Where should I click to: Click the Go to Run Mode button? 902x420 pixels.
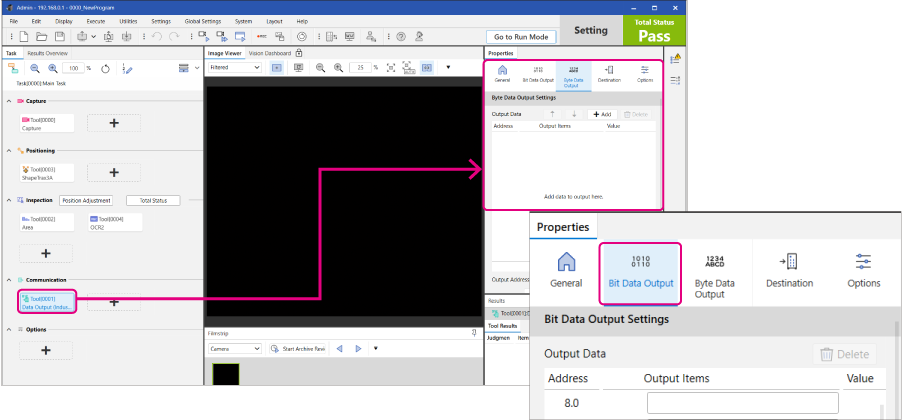click(x=521, y=37)
